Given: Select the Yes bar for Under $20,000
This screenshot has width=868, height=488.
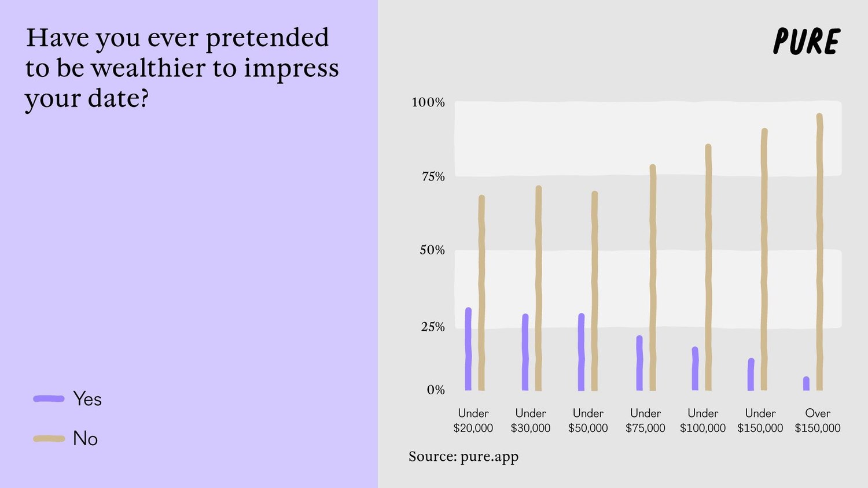Looking at the screenshot, I should (468, 349).
